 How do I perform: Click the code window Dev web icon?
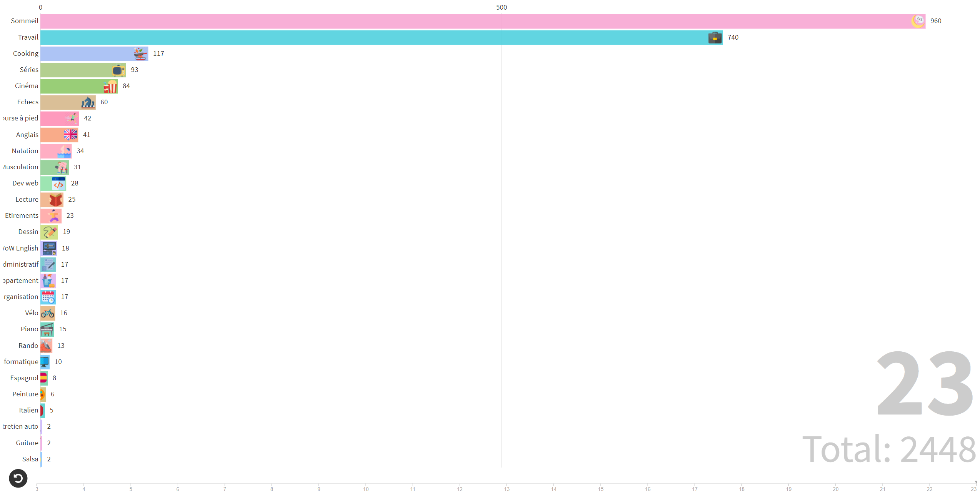(x=58, y=184)
